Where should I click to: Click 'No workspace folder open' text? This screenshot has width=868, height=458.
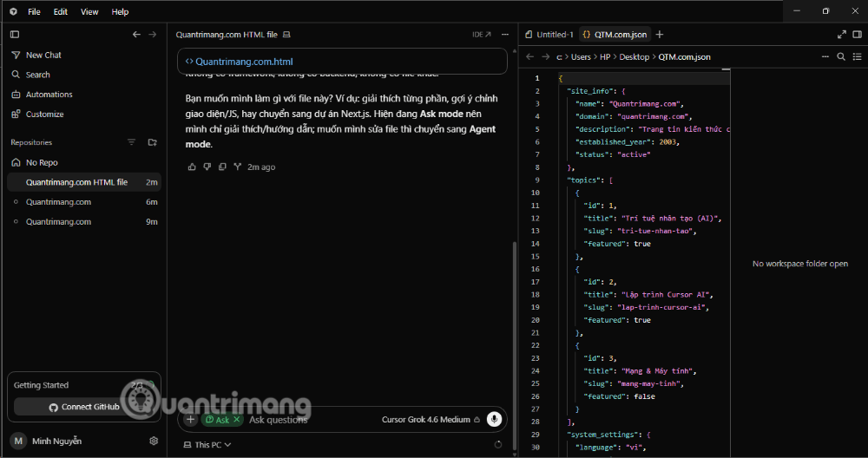tap(800, 264)
